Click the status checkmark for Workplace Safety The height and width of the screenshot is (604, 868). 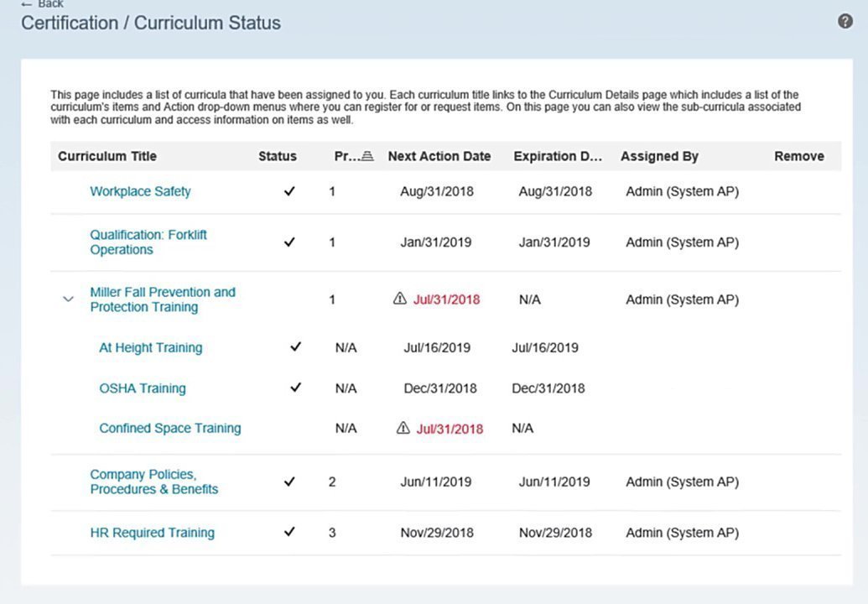click(x=289, y=191)
